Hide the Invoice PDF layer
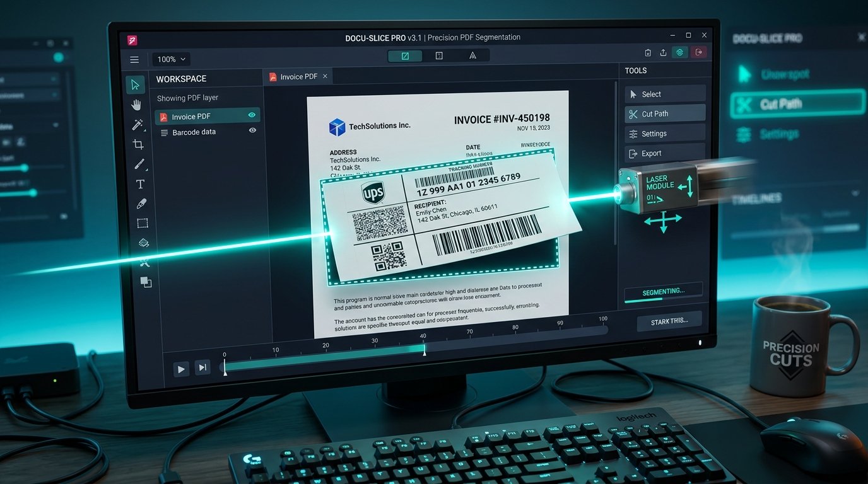Viewport: 868px width, 484px height. point(252,115)
